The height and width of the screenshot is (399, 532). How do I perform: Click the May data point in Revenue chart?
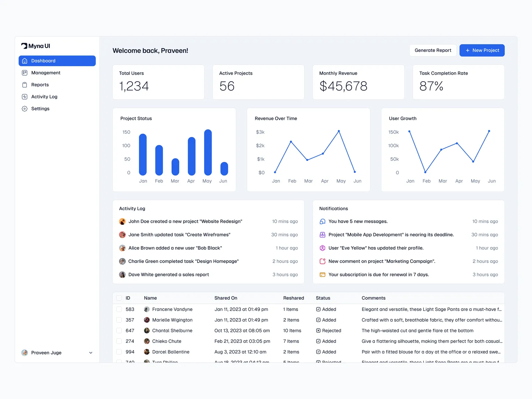click(339, 131)
